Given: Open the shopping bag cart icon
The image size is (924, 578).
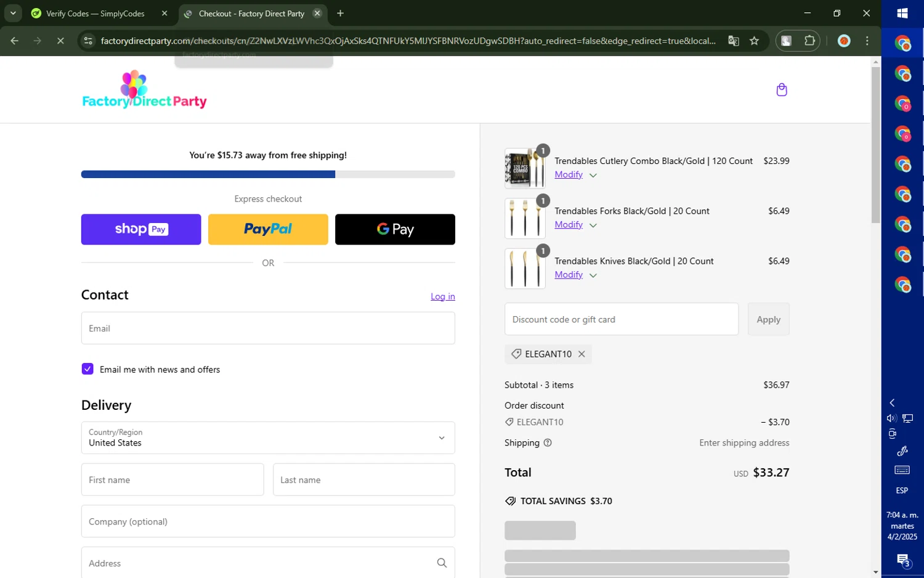Looking at the screenshot, I should pyautogui.click(x=782, y=90).
